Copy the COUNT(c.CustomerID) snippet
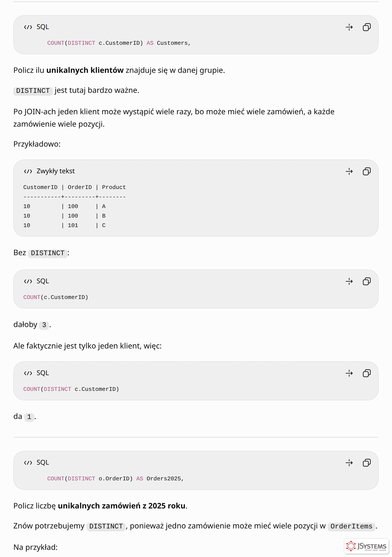Screen dimensions: 392x557 pos(367,281)
